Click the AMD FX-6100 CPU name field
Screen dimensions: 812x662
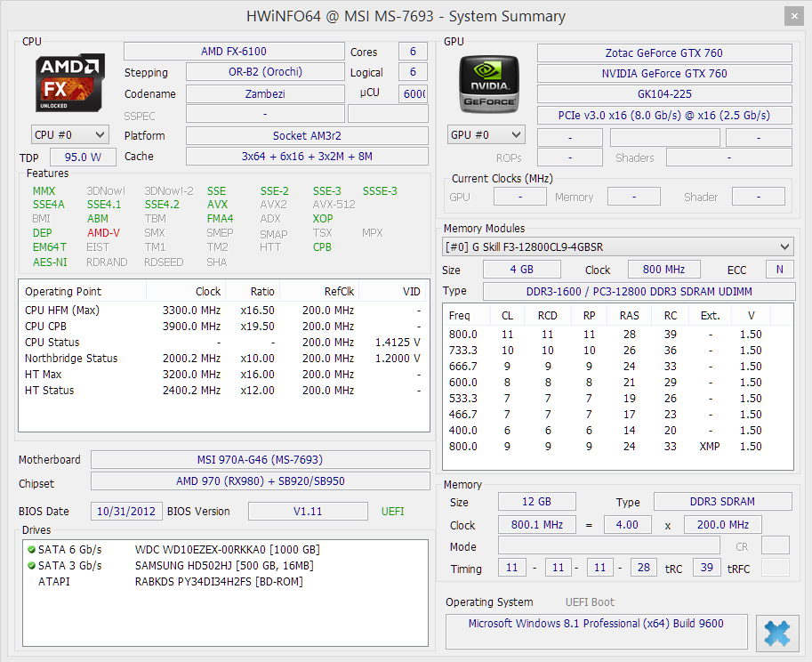point(234,52)
